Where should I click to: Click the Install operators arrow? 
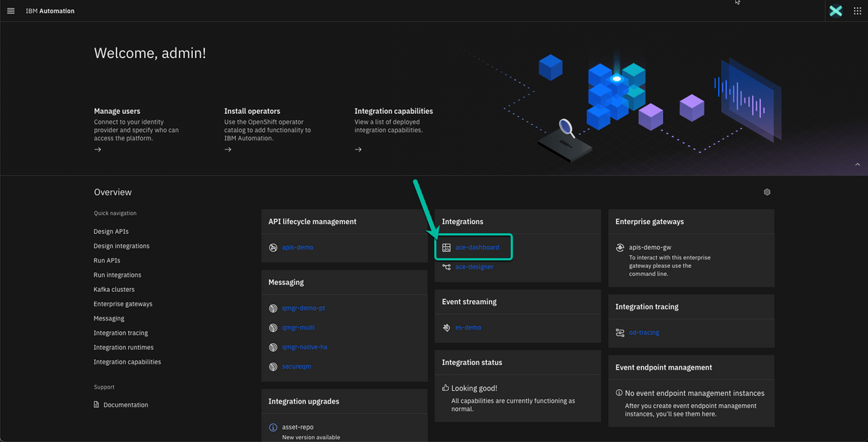(x=228, y=149)
